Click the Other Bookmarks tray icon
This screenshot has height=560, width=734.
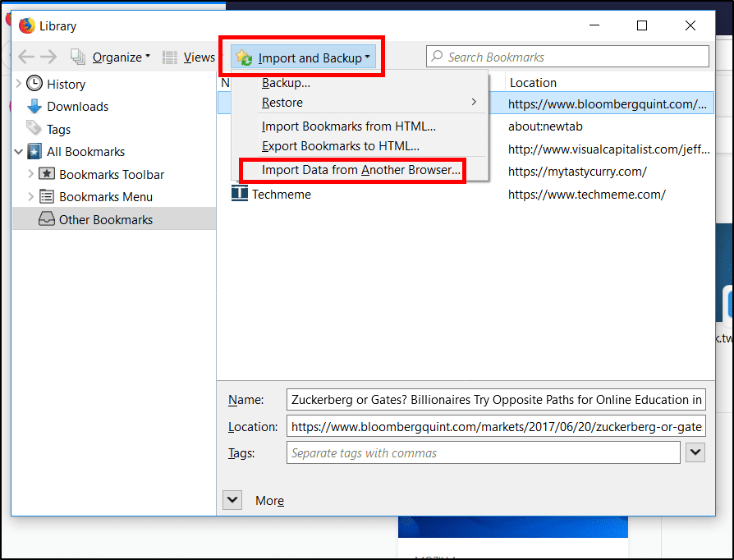(46, 218)
